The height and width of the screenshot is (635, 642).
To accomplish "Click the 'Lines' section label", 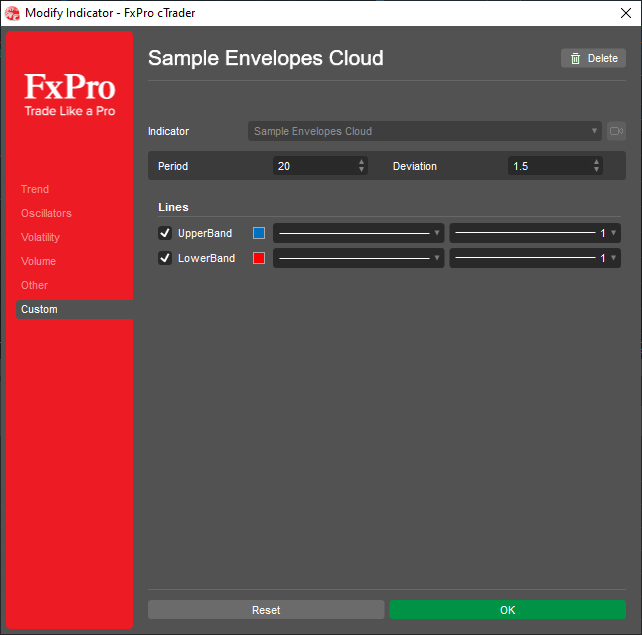I will click(173, 207).
